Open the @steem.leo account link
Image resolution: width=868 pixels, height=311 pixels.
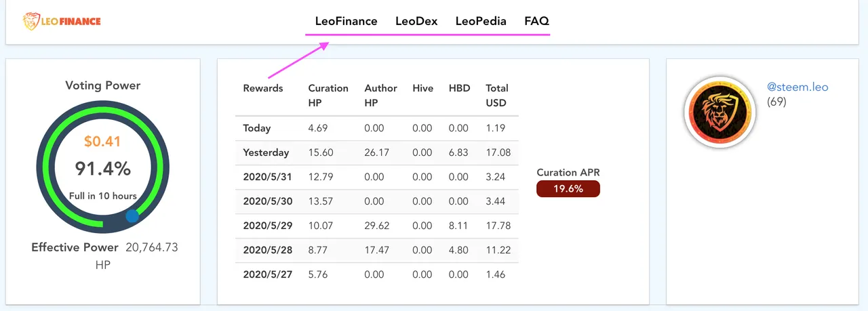(797, 87)
